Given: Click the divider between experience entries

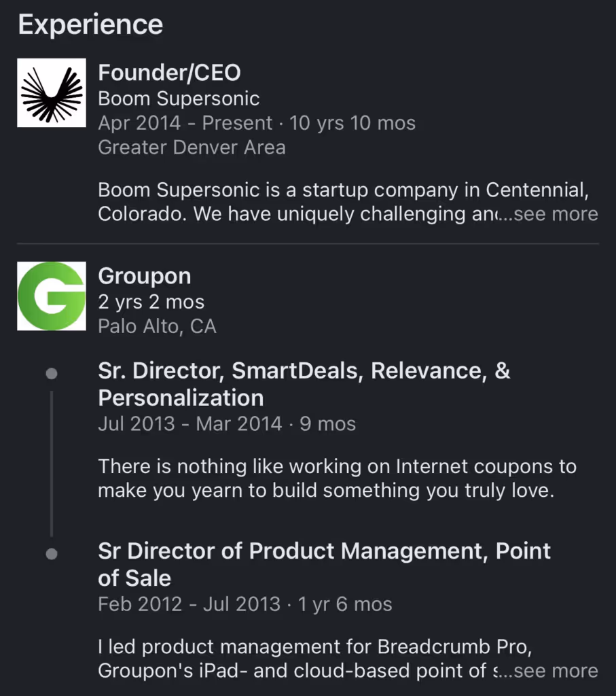Looking at the screenshot, I should click(x=308, y=243).
